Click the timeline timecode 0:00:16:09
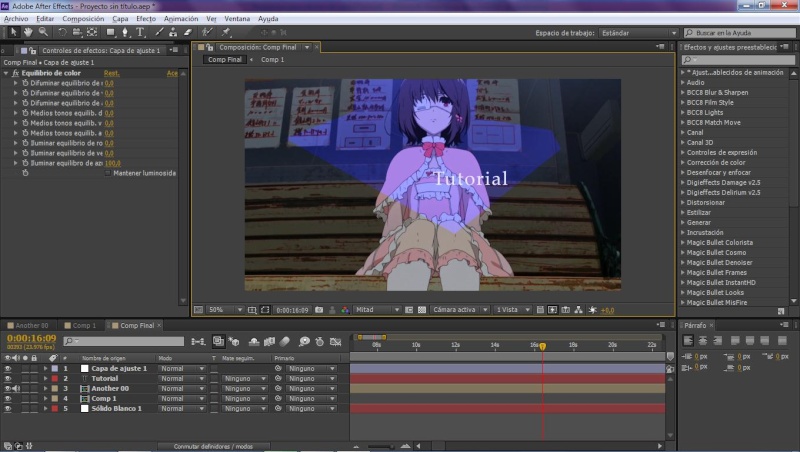 click(32, 338)
